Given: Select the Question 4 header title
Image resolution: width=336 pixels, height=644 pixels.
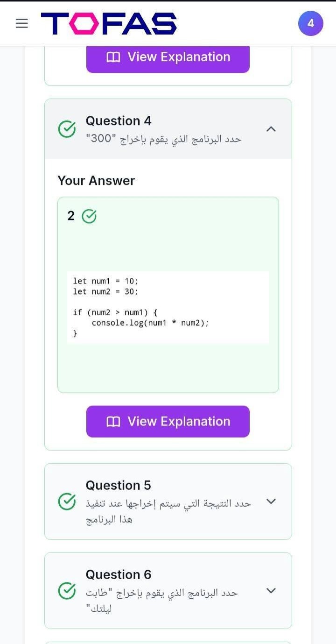Looking at the screenshot, I should coord(119,121).
